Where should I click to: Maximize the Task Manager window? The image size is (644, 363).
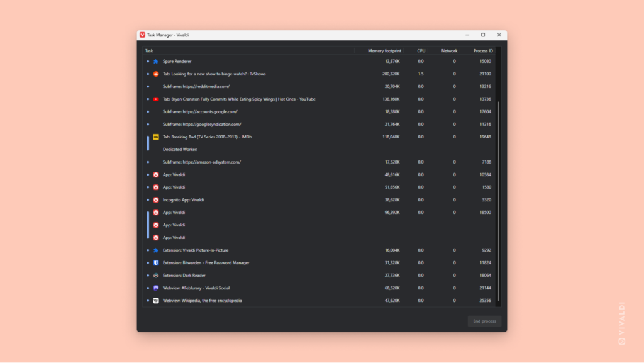pyautogui.click(x=483, y=35)
